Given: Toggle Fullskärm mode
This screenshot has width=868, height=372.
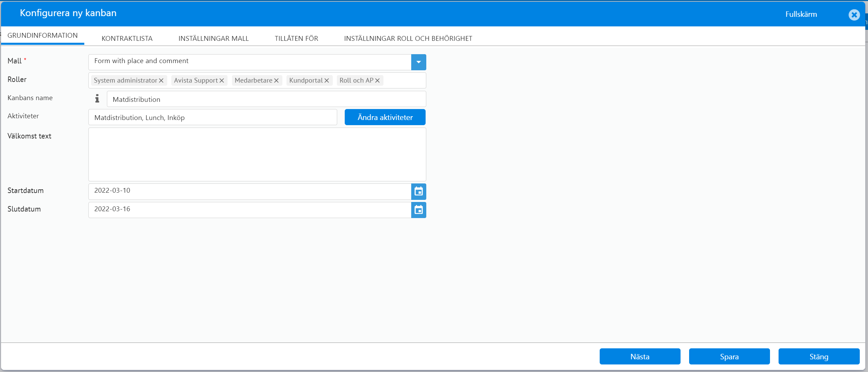Looking at the screenshot, I should tap(801, 14).
